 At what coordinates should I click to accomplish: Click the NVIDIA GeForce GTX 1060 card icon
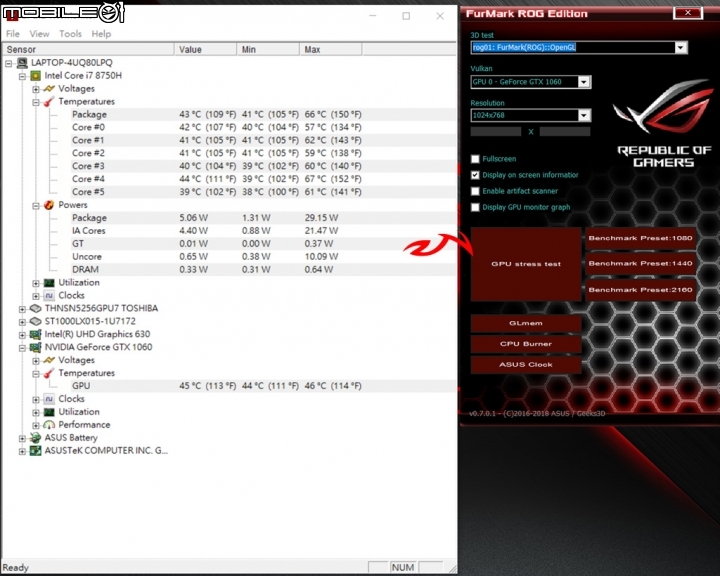(35, 347)
